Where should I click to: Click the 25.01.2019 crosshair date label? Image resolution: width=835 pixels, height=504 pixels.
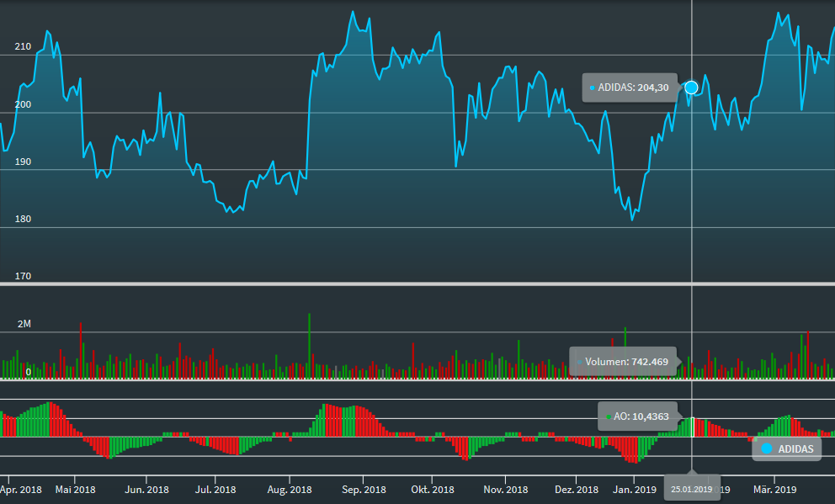[x=692, y=489]
